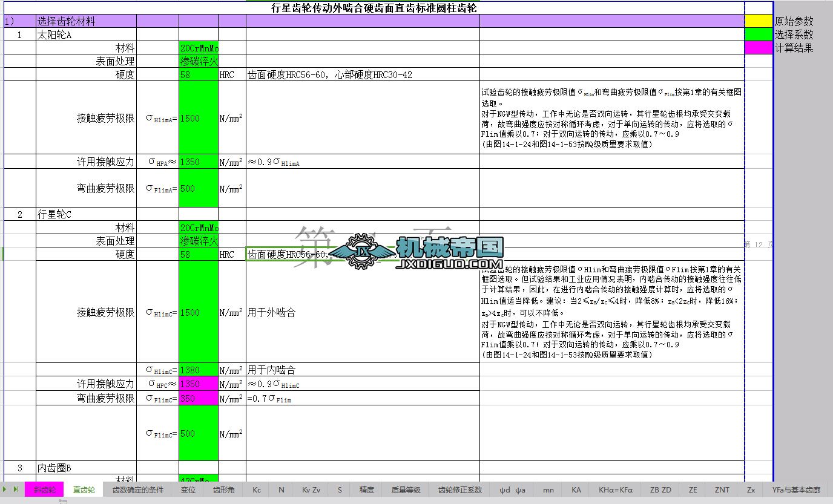
Task: Click the 内齿圈B heading cell
Action: coord(86,468)
